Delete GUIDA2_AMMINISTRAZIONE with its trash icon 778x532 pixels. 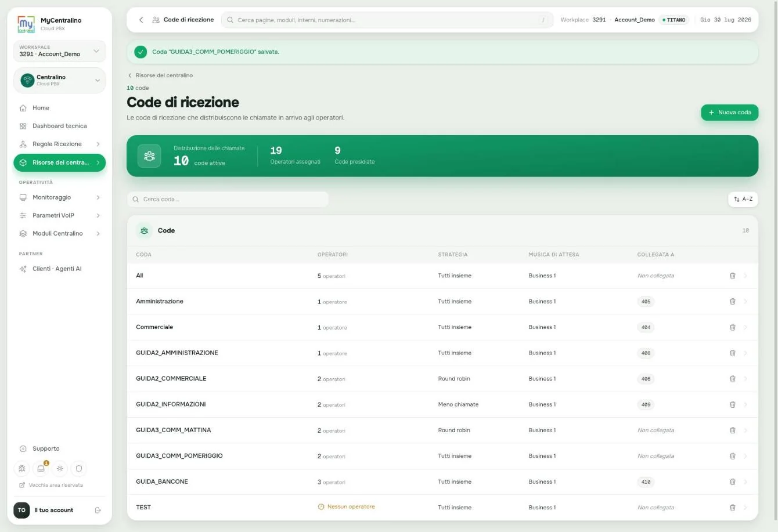(x=732, y=353)
